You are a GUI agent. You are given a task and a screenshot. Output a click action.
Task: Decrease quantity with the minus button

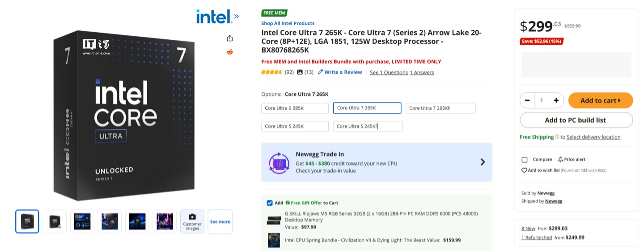[x=528, y=101]
